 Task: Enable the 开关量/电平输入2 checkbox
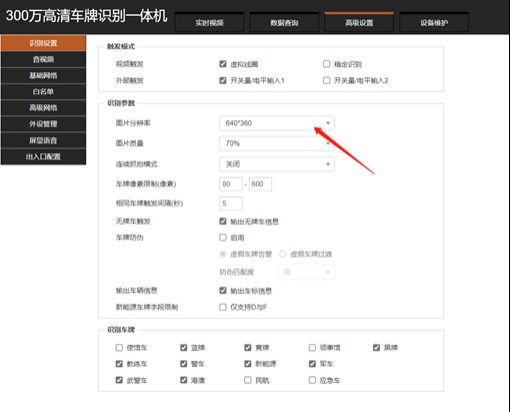tap(327, 80)
